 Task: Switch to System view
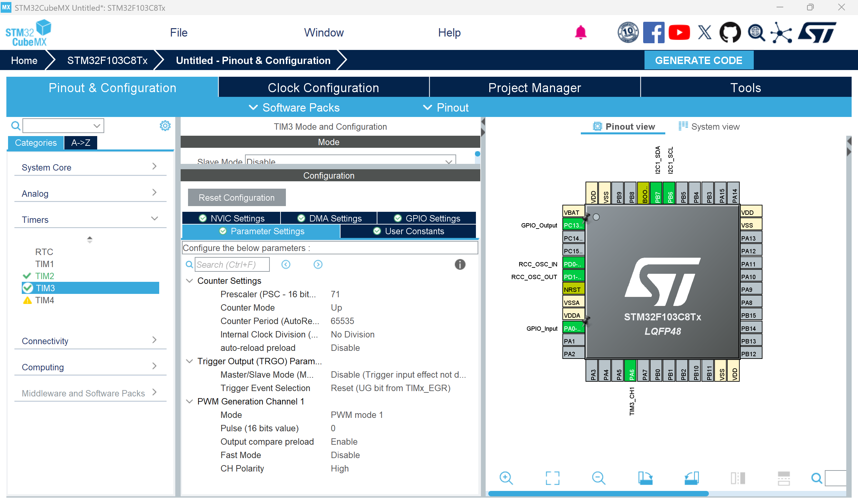point(709,126)
